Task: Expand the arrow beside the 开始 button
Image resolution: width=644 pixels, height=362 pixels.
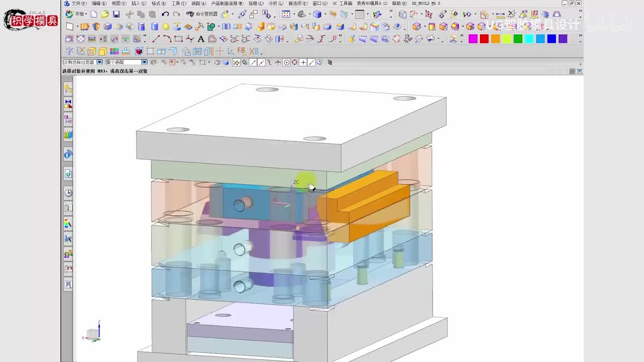Action: [86, 15]
